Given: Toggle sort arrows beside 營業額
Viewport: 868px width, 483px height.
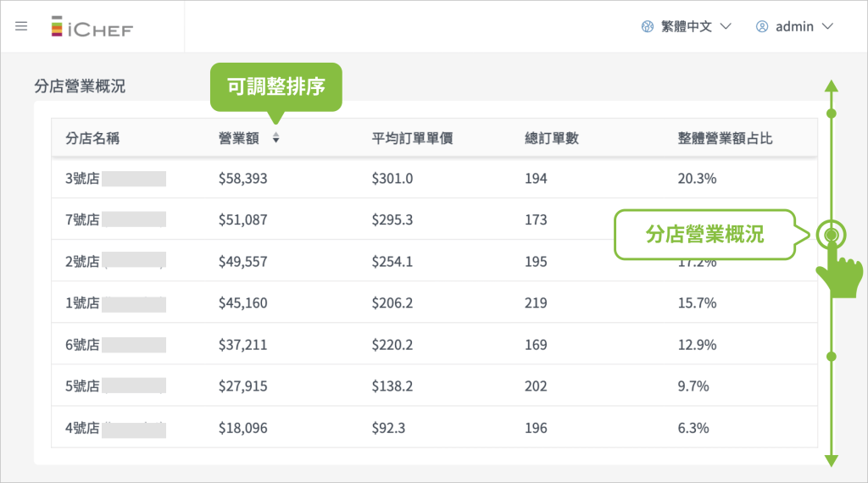Looking at the screenshot, I should (275, 138).
